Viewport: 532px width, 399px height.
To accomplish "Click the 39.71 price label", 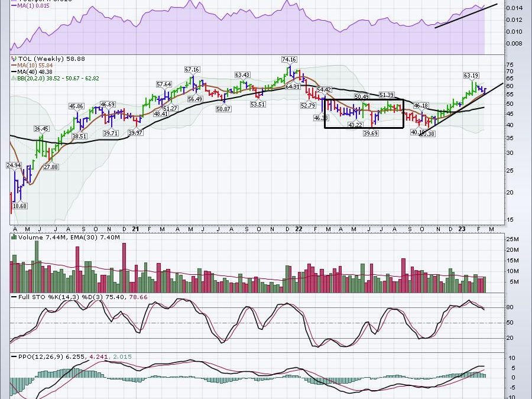I will click(x=111, y=134).
